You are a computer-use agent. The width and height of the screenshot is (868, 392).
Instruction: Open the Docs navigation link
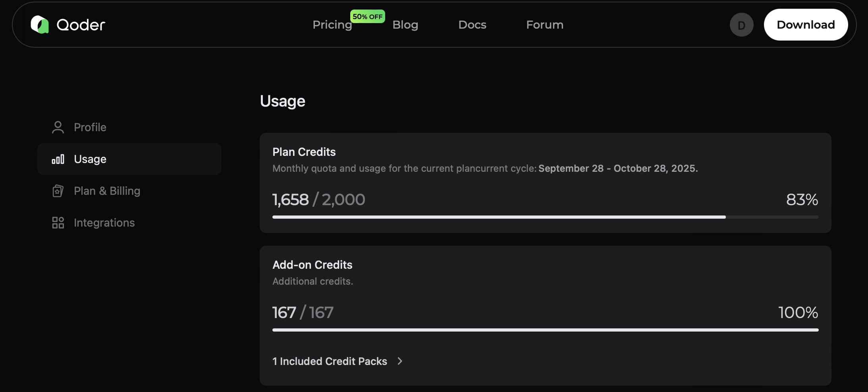point(472,25)
